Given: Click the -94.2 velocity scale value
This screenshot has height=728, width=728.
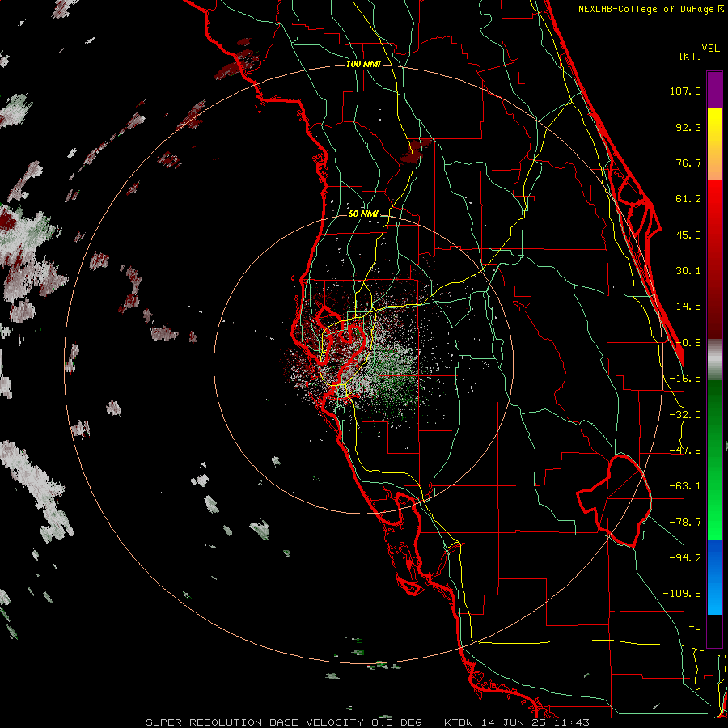Looking at the screenshot, I should click(x=685, y=558).
